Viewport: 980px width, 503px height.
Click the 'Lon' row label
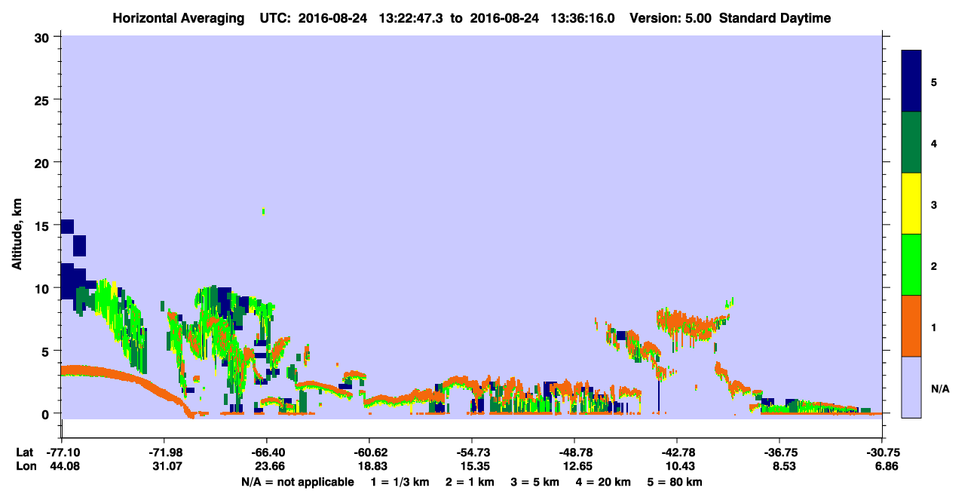pos(26,466)
